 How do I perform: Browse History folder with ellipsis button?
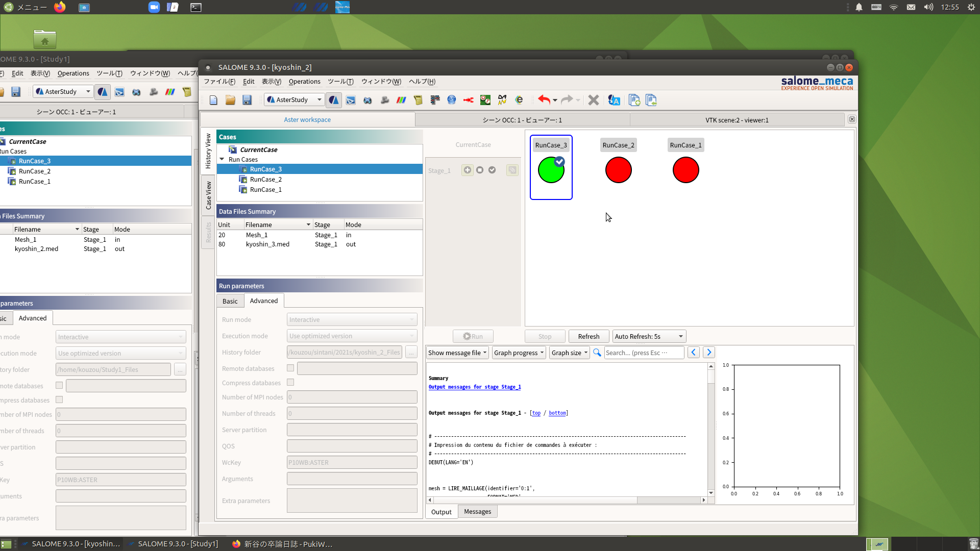(411, 353)
